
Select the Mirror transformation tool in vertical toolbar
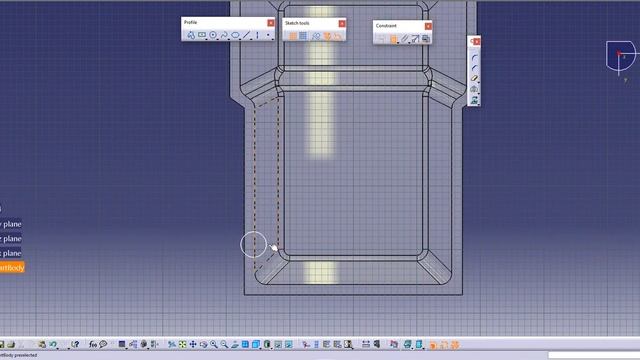474,89
